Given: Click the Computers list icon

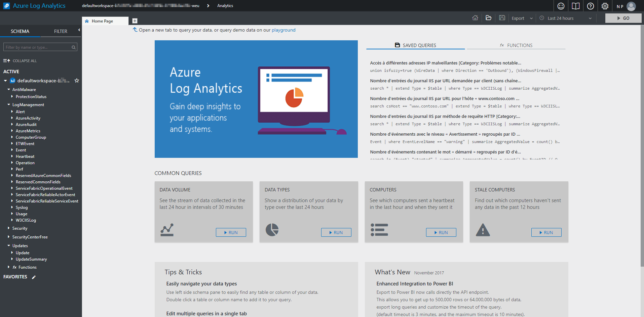Looking at the screenshot, I should [379, 230].
